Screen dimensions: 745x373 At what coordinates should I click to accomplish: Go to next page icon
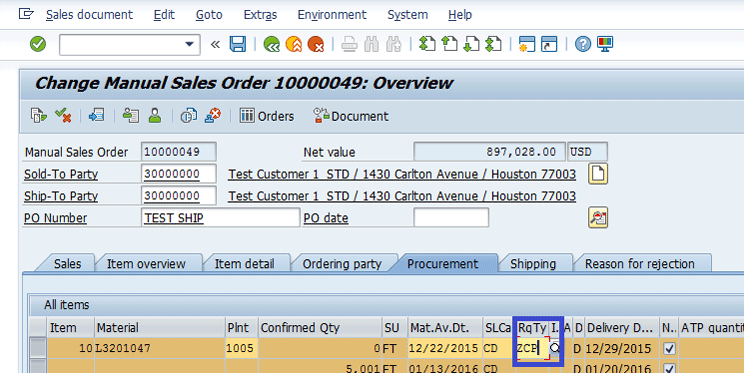pos(471,44)
